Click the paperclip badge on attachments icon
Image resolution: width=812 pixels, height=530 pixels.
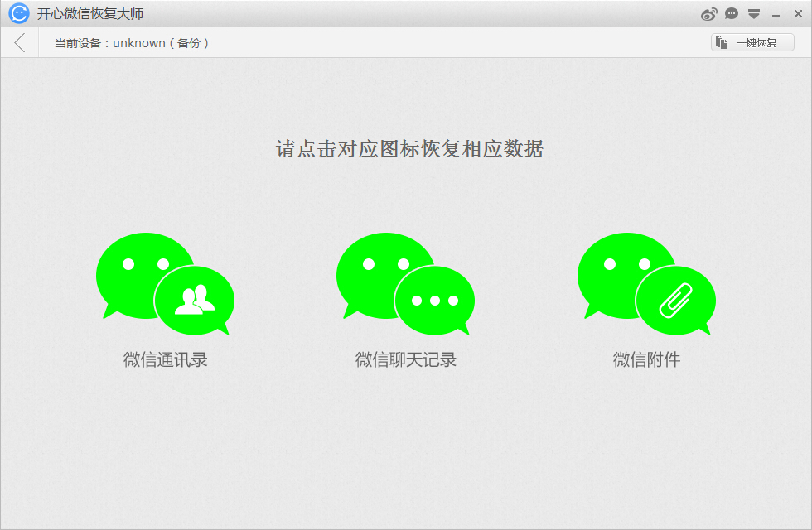pos(674,301)
